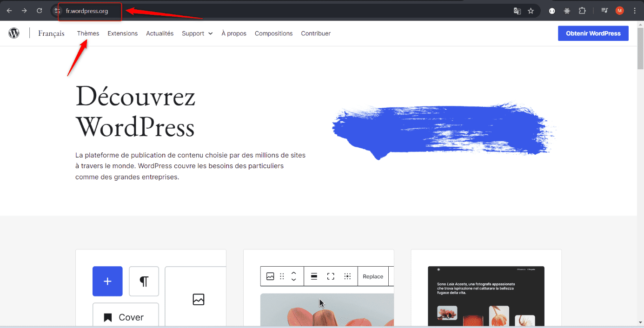Expand the Support dropdown menu
644x328 pixels.
[197, 33]
